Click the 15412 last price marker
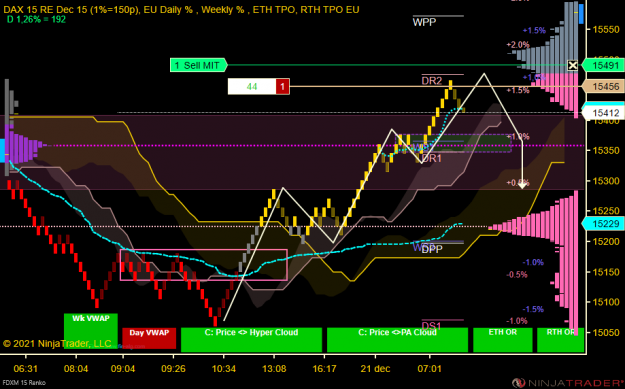Viewport: 625px width, 389px height. 605,113
